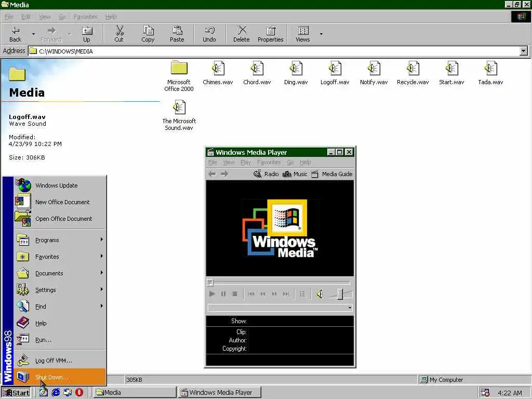Select The Microsoft Sound.wav file

click(179, 115)
